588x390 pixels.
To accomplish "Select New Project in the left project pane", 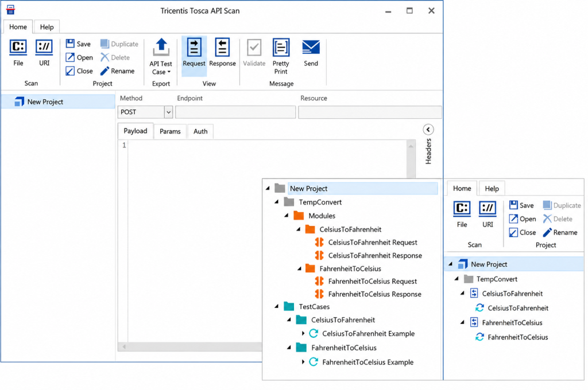I will [x=58, y=102].
